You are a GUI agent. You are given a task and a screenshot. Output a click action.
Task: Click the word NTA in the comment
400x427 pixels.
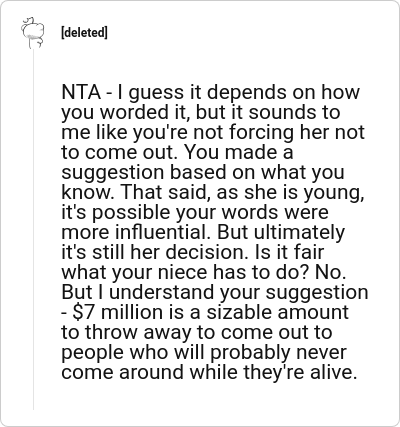[x=81, y=92]
